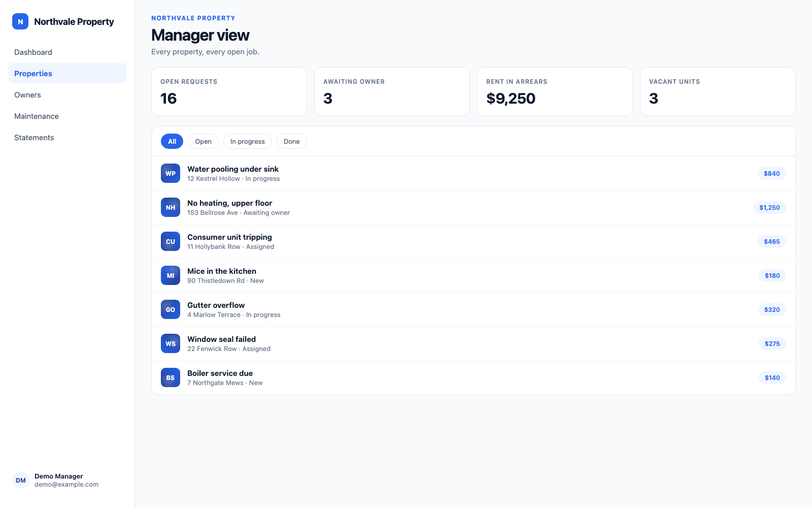Show In progress requests only
This screenshot has width=812, height=508.
248,141
